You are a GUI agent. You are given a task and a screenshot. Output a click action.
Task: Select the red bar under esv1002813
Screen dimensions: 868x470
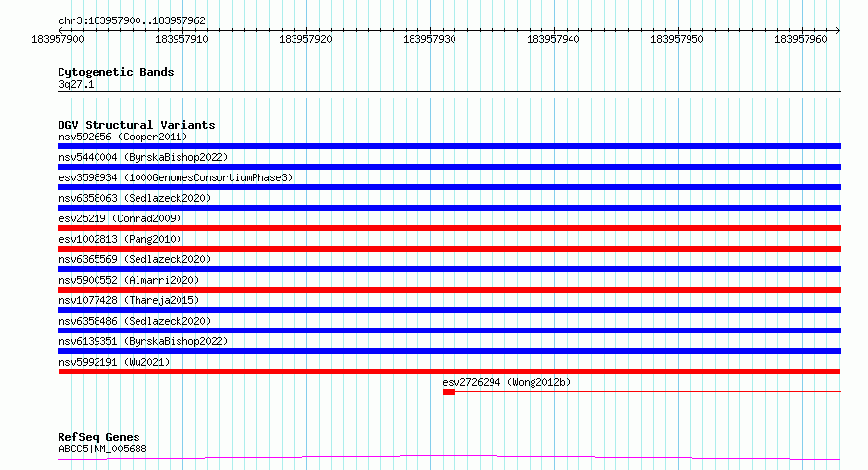click(449, 249)
